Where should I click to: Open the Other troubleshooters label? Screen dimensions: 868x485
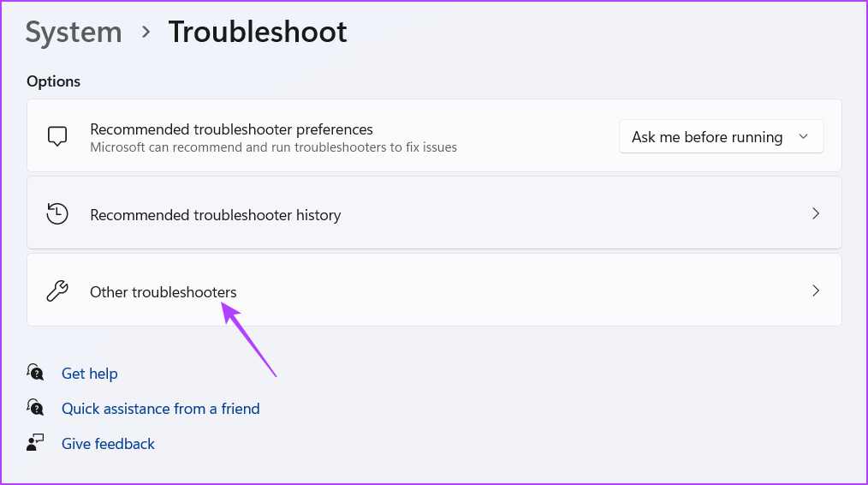163,292
